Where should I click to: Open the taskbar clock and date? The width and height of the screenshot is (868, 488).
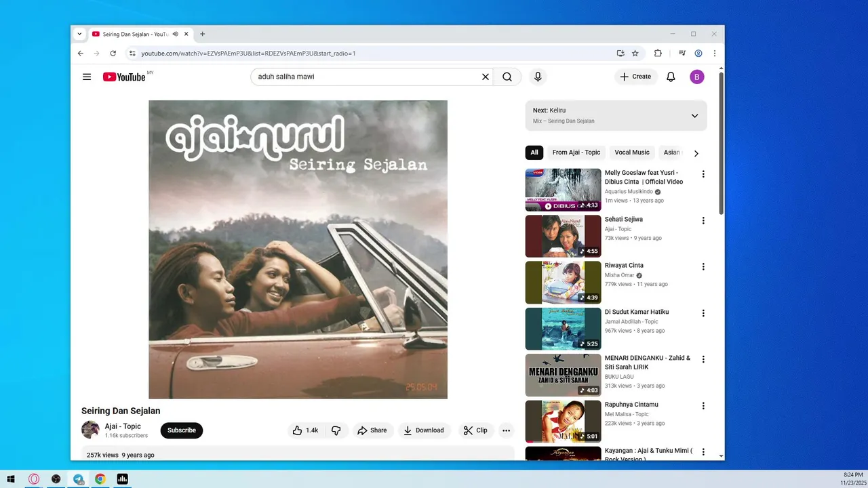pyautogui.click(x=853, y=479)
